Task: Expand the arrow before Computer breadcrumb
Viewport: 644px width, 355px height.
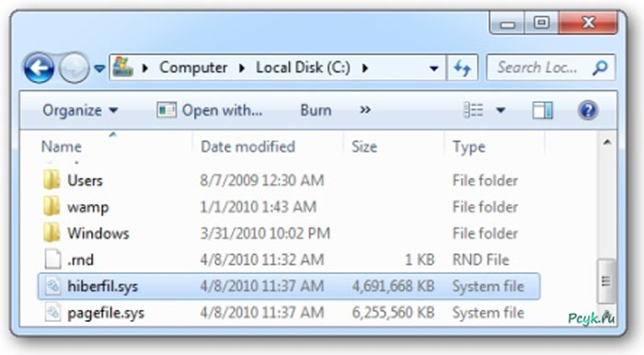Action: point(144,68)
